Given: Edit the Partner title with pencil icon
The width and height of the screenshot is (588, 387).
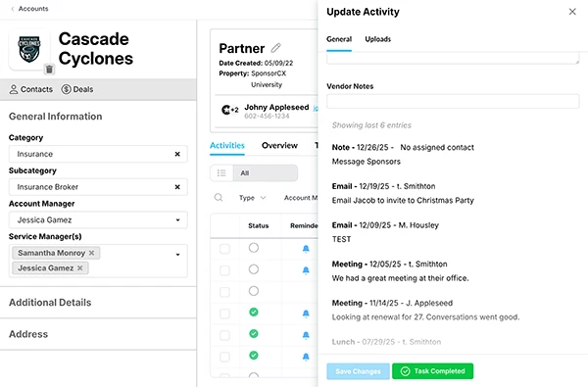Looking at the screenshot, I should (x=276, y=48).
